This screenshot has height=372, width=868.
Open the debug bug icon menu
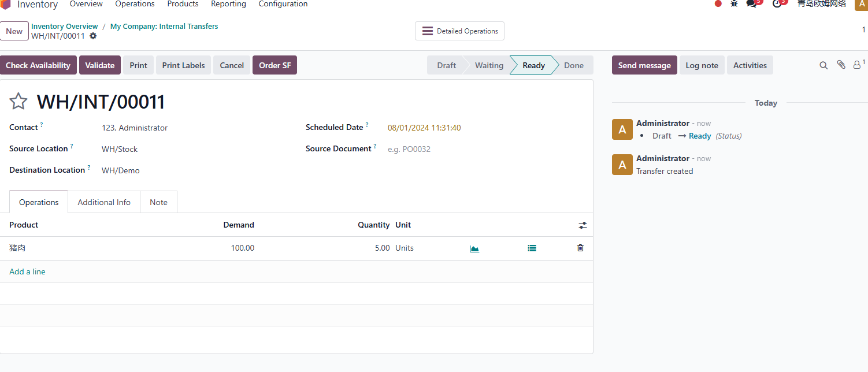[x=734, y=3]
